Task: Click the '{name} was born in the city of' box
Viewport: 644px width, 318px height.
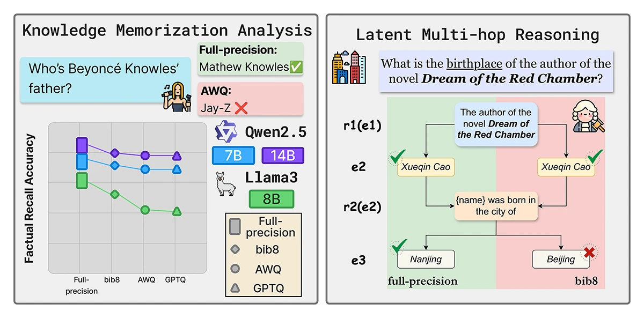Action: click(x=496, y=206)
